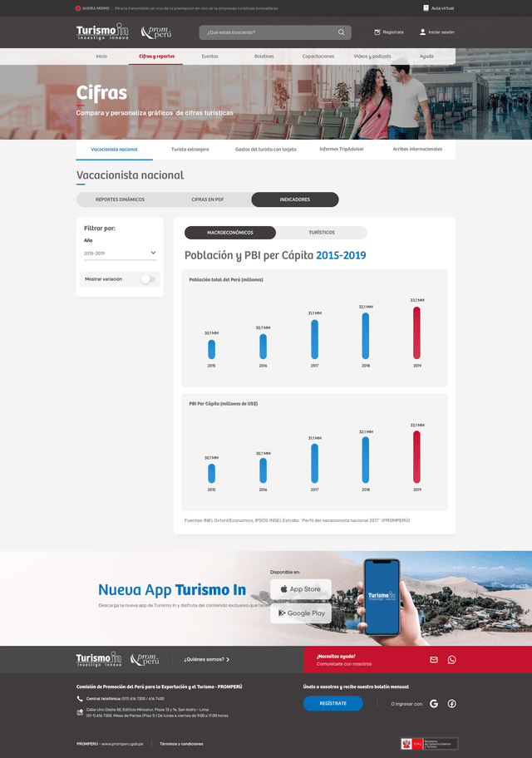Click the live broadcast announcement text

click(x=196, y=8)
